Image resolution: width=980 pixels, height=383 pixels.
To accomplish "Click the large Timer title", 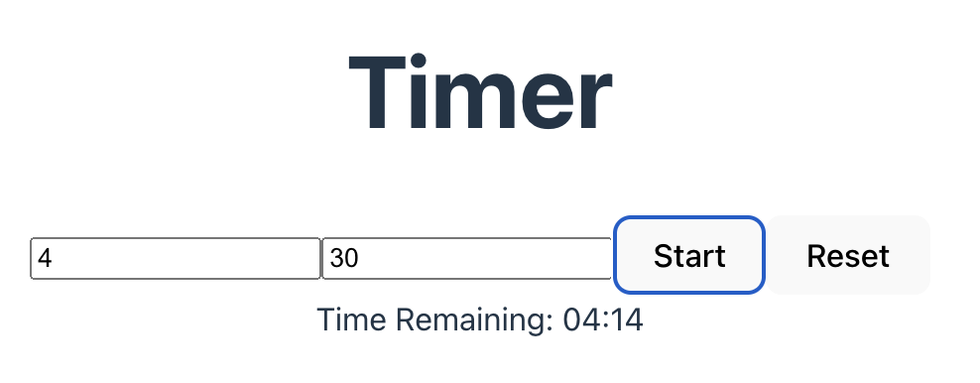I will click(x=480, y=92).
